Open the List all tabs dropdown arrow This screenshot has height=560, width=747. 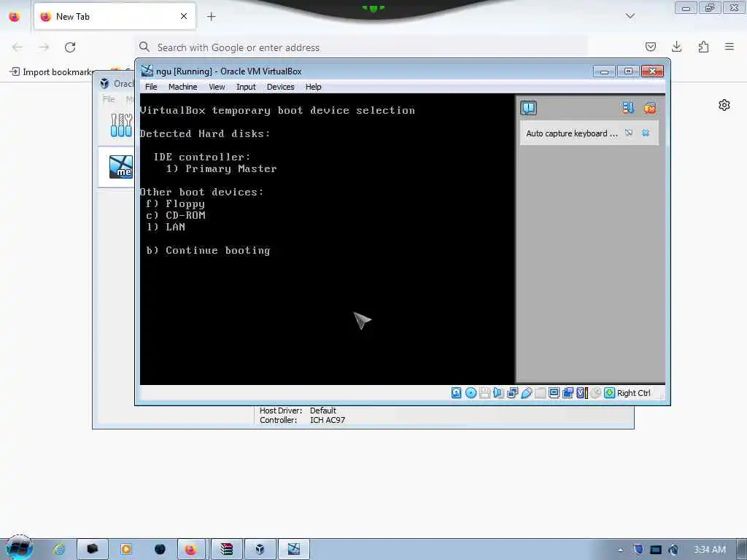click(630, 16)
